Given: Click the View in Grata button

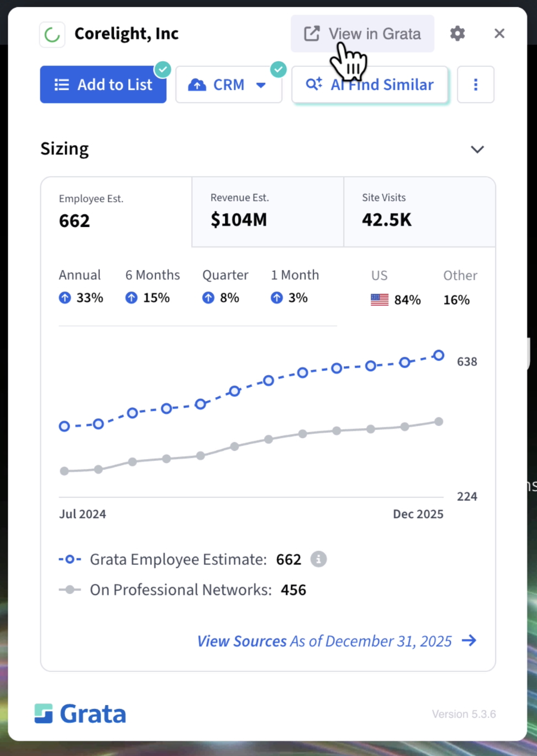Looking at the screenshot, I should pos(362,33).
